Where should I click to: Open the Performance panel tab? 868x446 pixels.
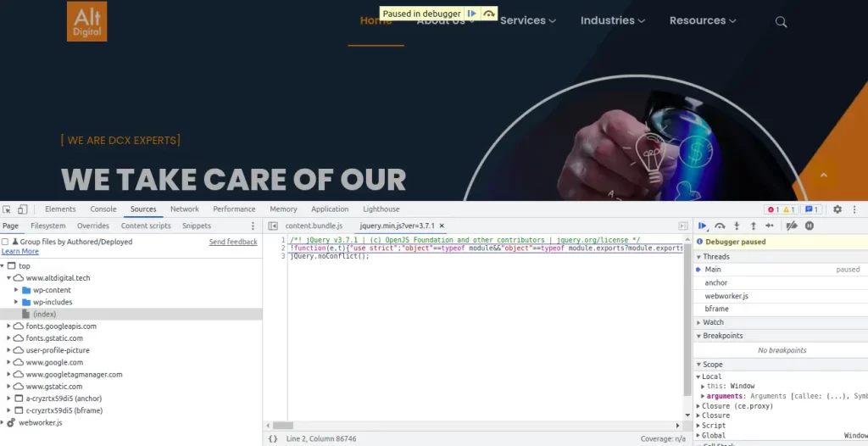(234, 209)
